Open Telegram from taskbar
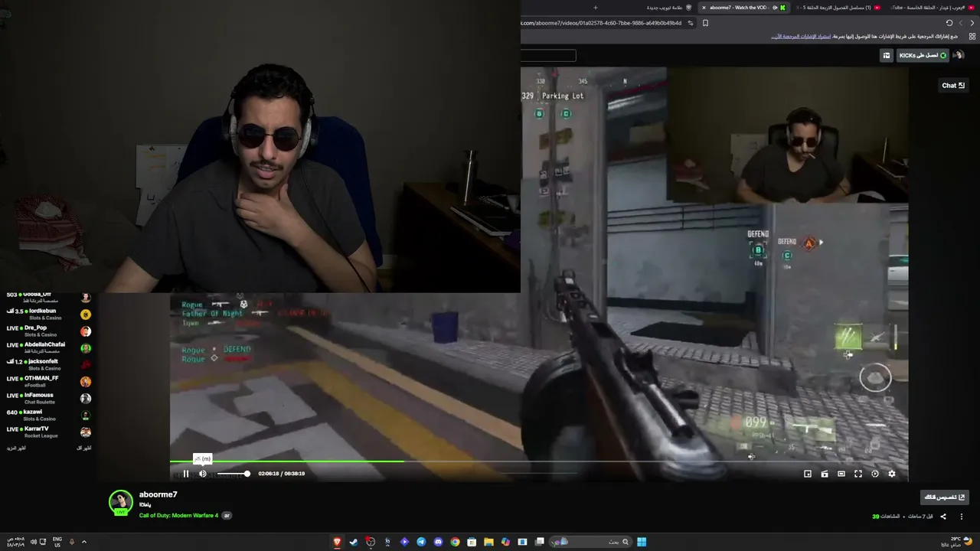980x551 pixels. [x=421, y=542]
